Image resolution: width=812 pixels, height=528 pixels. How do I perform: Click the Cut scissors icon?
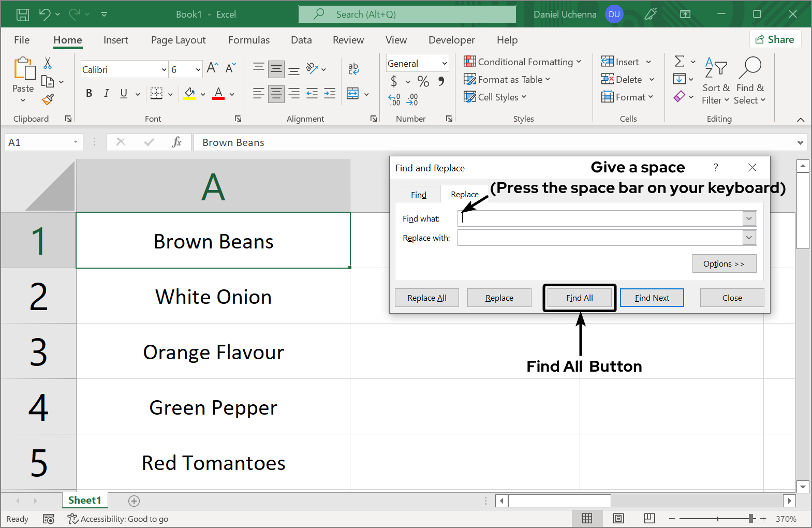[x=48, y=63]
